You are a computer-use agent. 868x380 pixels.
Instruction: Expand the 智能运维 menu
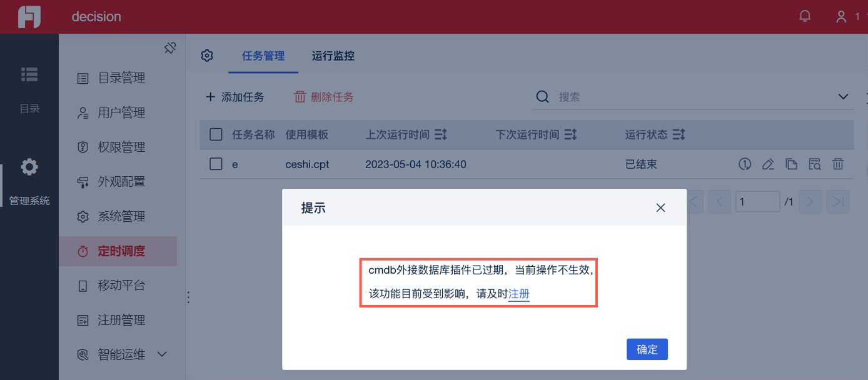pyautogui.click(x=162, y=354)
